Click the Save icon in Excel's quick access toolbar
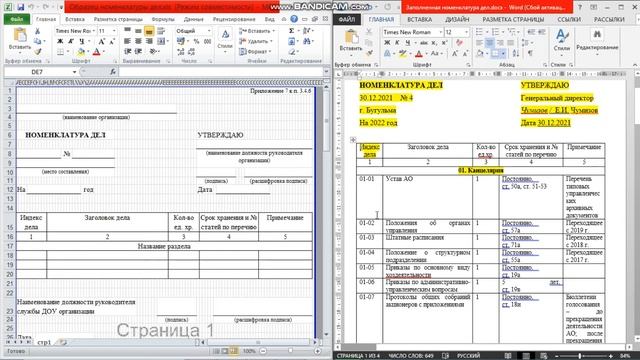 click(x=20, y=7)
